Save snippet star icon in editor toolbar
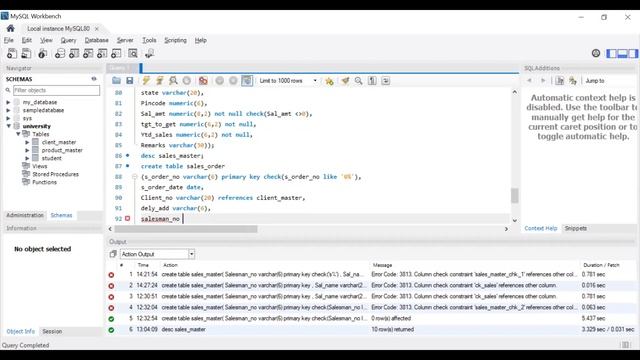 pyautogui.click(x=329, y=81)
